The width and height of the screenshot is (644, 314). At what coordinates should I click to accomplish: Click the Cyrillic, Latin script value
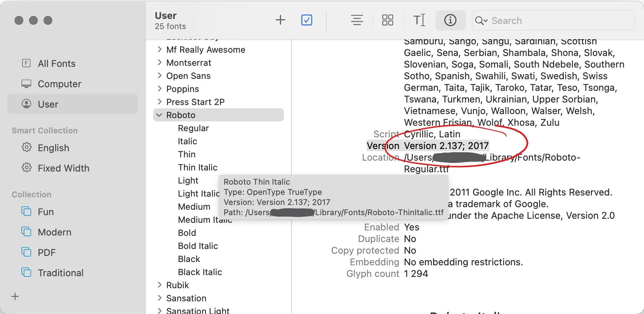pos(432,134)
